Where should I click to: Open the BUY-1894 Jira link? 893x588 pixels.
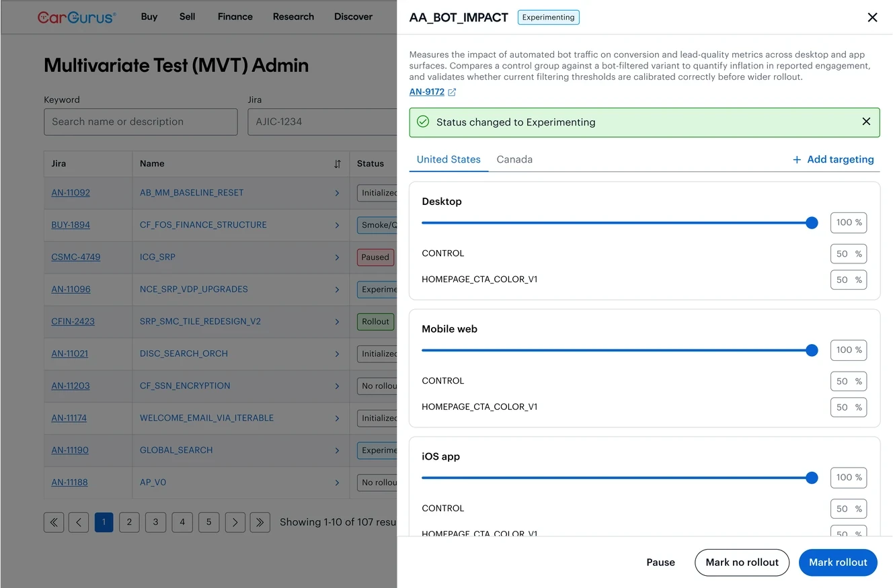click(x=71, y=225)
